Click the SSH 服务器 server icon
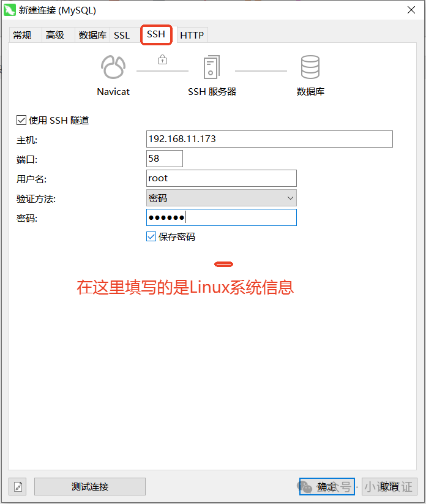 tap(212, 67)
